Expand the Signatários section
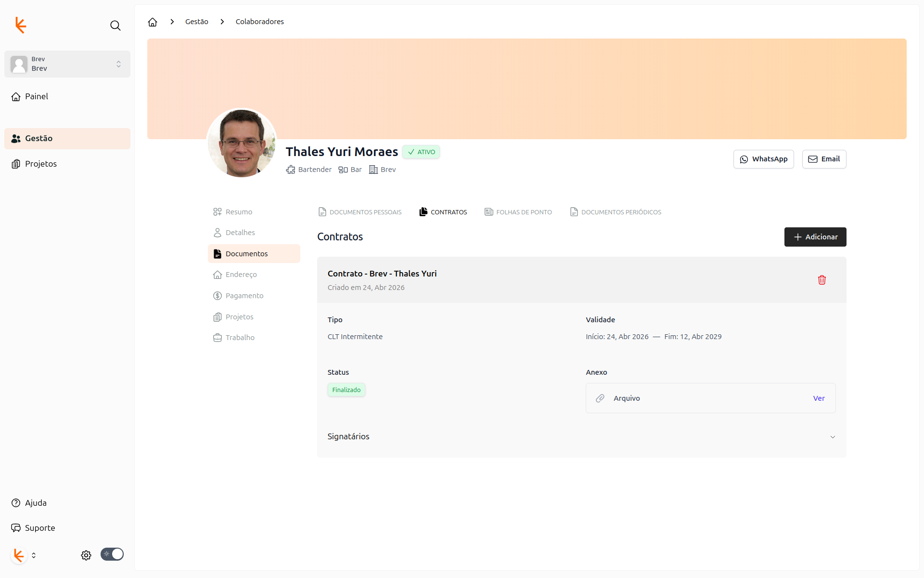This screenshot has height=578, width=924. click(833, 437)
